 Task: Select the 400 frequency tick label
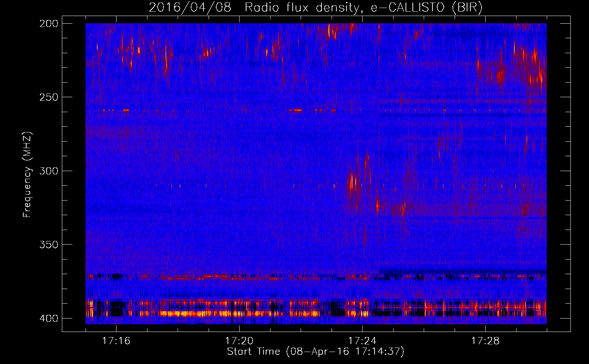(48, 318)
